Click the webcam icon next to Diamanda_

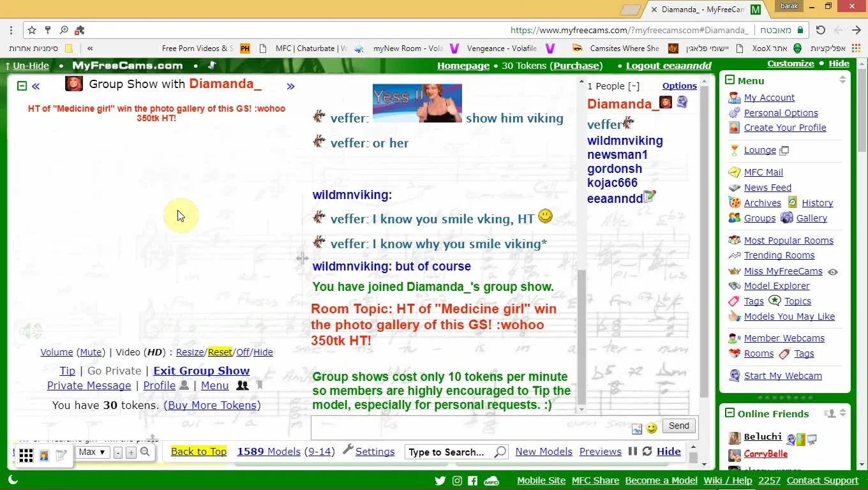click(x=682, y=102)
